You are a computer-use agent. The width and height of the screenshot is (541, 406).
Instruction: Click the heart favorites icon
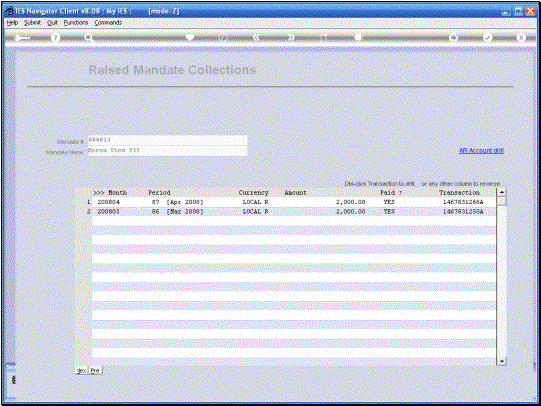[x=190, y=37]
